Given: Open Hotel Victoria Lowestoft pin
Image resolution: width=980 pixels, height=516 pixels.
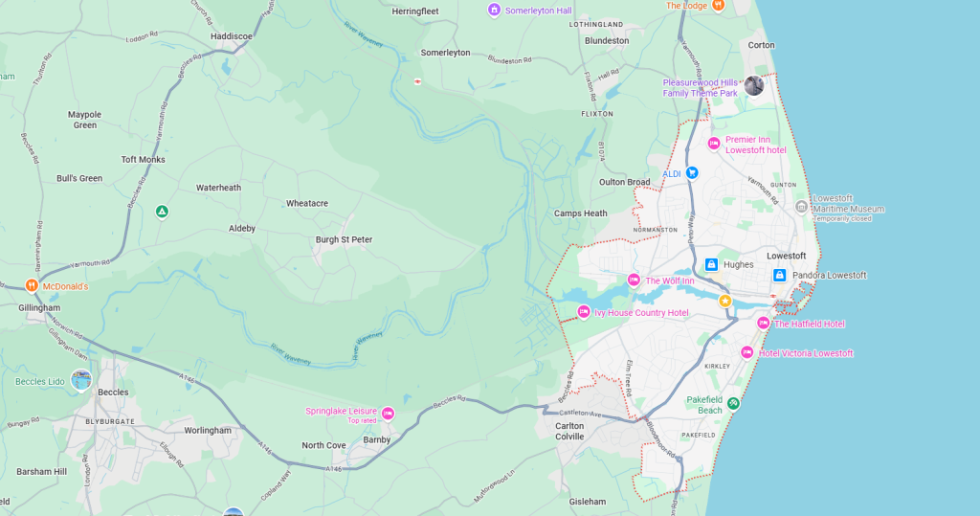Looking at the screenshot, I should (x=746, y=353).
